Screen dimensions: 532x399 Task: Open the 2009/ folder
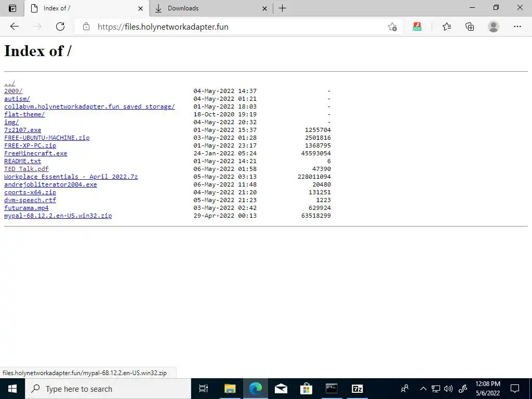[x=13, y=91]
